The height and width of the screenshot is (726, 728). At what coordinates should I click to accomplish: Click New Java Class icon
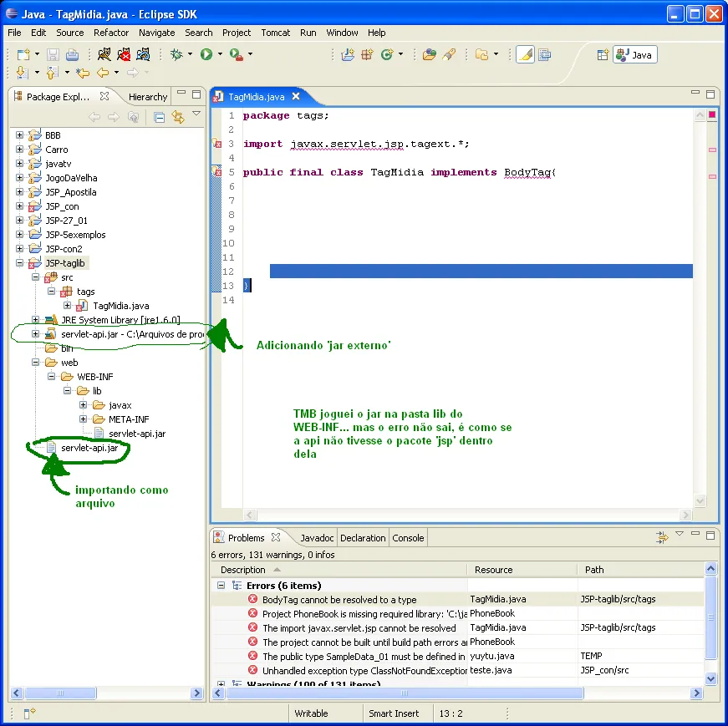(x=387, y=54)
